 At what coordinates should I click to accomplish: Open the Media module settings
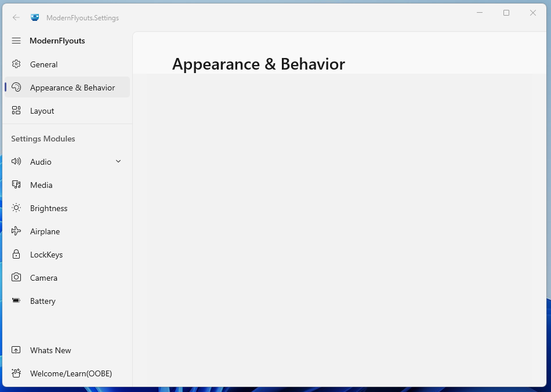(67, 185)
